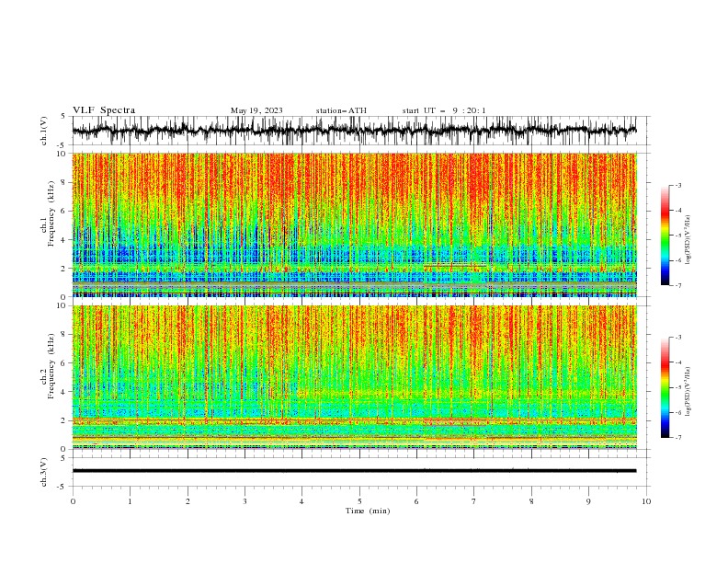
Task: Click the time axis tick label 7
Action: point(474,501)
